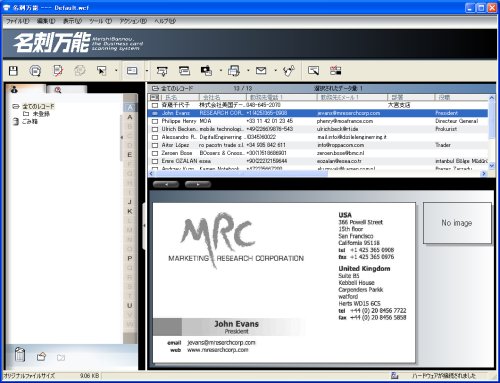Click the round scan business card icon

click(35, 71)
